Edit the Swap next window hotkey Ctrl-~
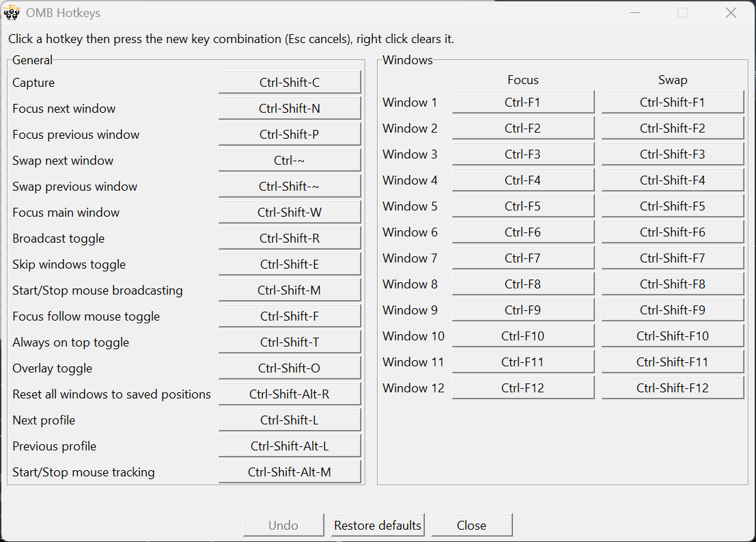This screenshot has height=542, width=756. (x=290, y=160)
